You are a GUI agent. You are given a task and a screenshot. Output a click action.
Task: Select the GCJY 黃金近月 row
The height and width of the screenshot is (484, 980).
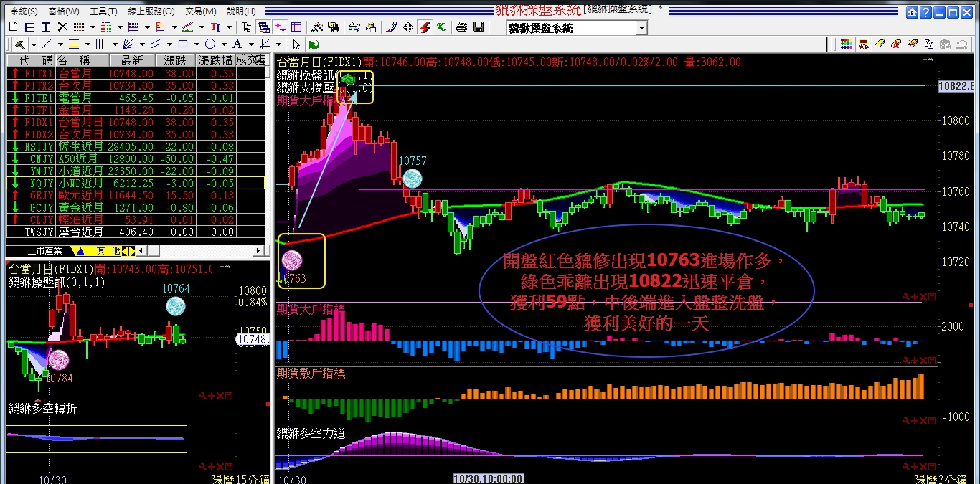point(136,207)
